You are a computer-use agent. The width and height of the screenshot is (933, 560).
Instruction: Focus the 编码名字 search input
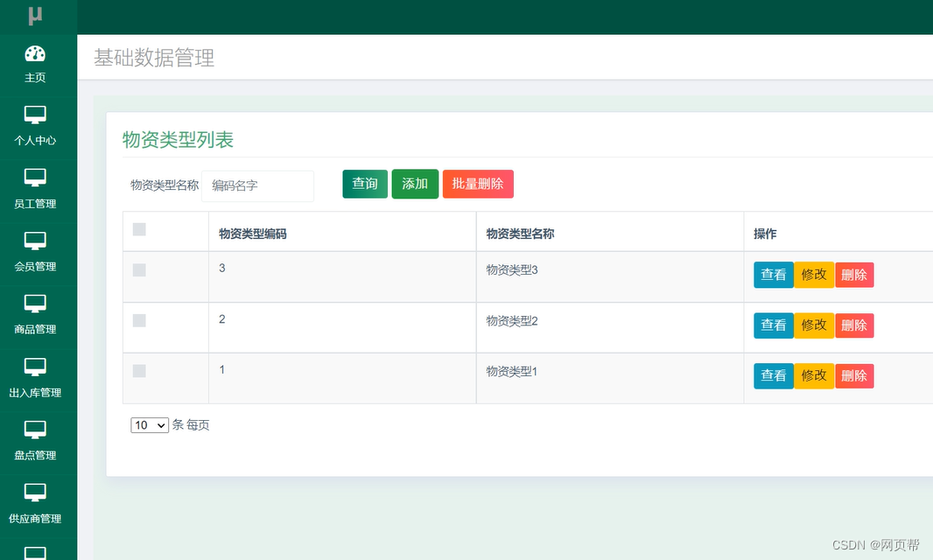coord(257,185)
